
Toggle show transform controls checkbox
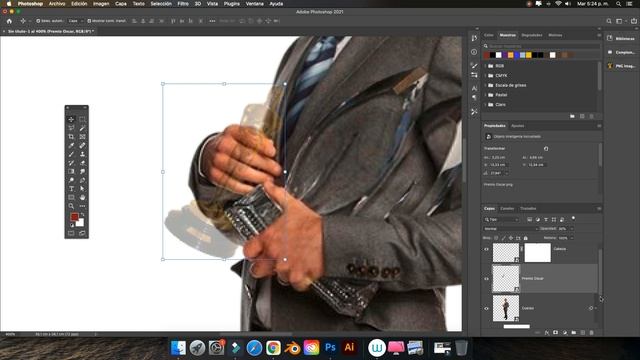pyautogui.click(x=89, y=21)
